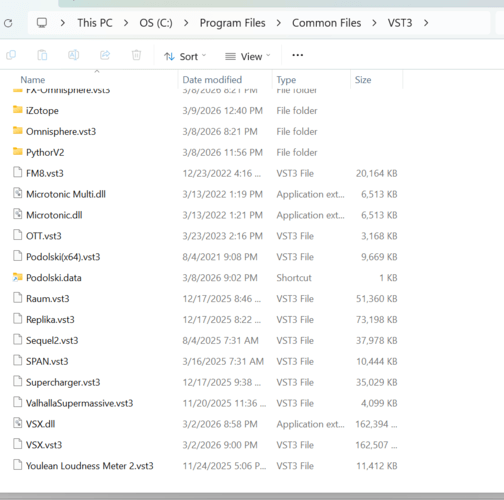Sort by the Type column header
The height and width of the screenshot is (500, 504).
286,80
